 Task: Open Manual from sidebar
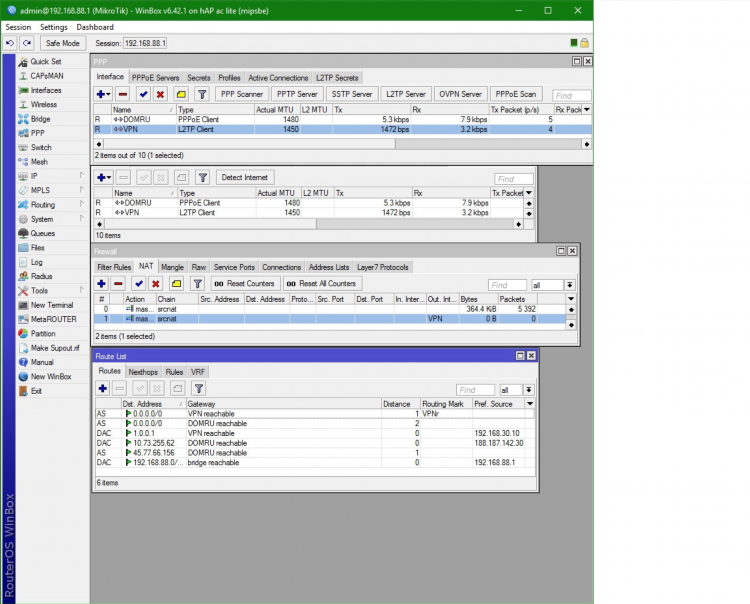coord(42,362)
